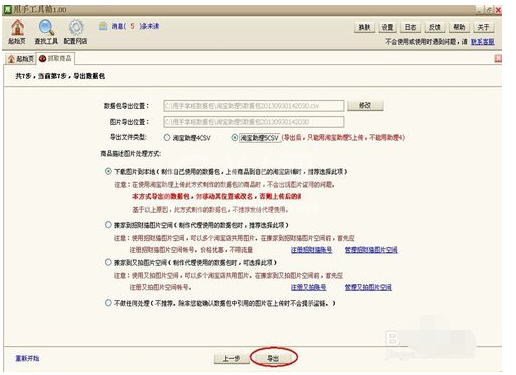
Task: Select 下载图片到本地 radio option
Action: tap(226, 172)
